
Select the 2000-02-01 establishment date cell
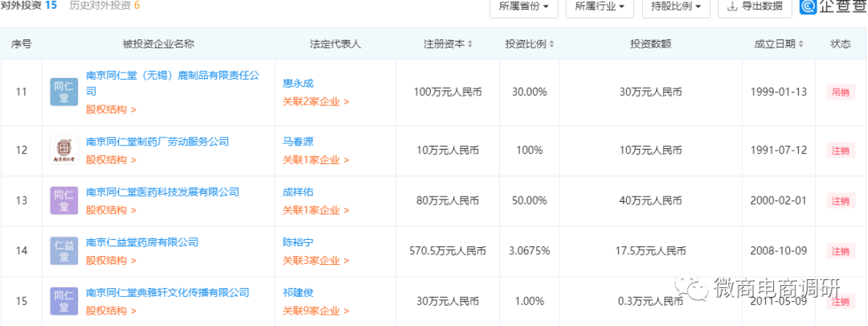coord(779,200)
